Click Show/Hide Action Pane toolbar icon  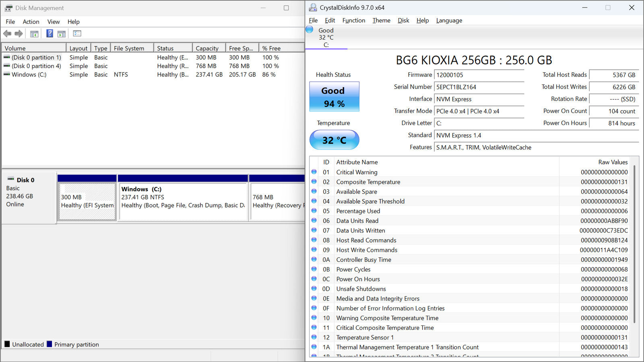pos(62,34)
